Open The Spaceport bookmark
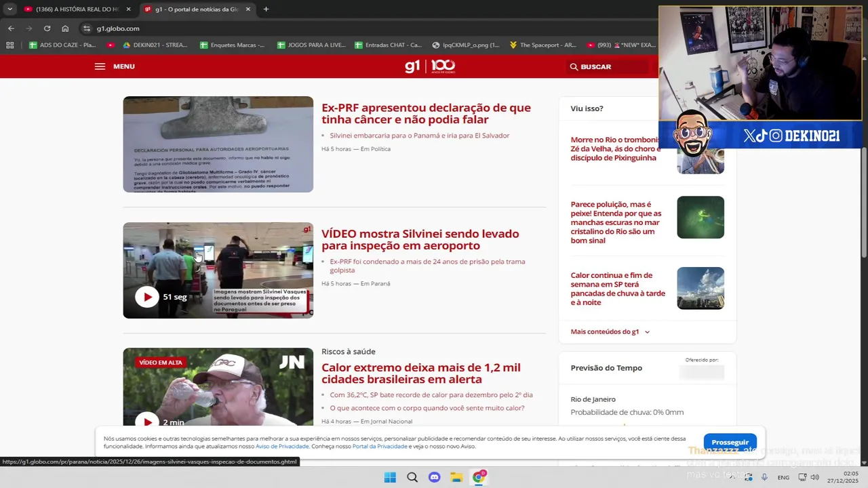 542,45
